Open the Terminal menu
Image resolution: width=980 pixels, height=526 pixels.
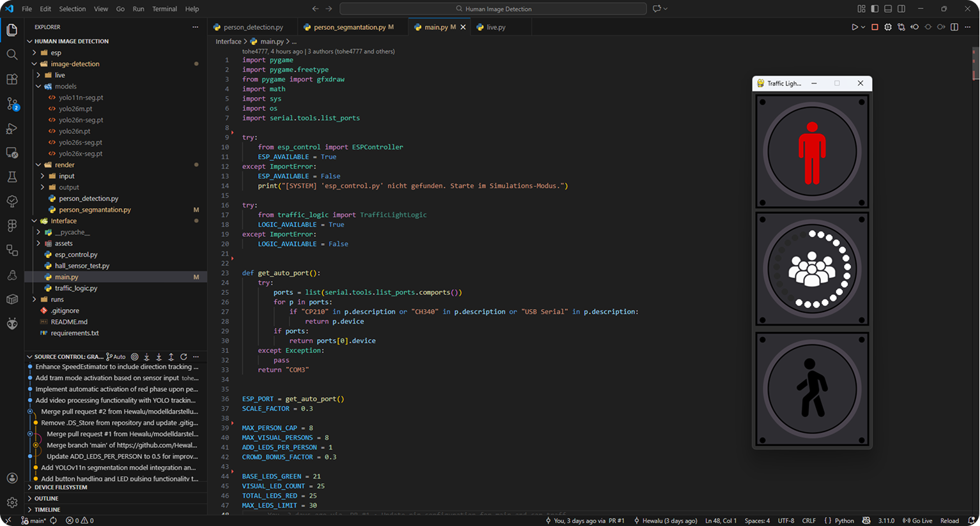(164, 9)
